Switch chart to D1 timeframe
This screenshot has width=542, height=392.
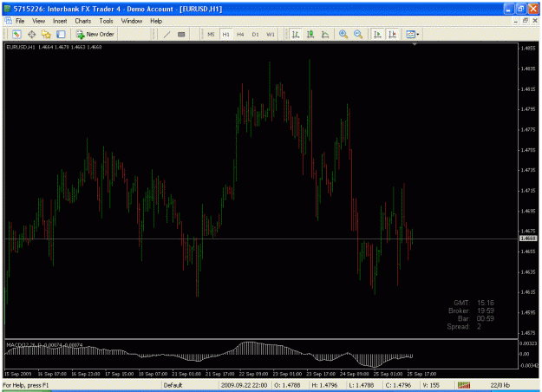pyautogui.click(x=255, y=34)
